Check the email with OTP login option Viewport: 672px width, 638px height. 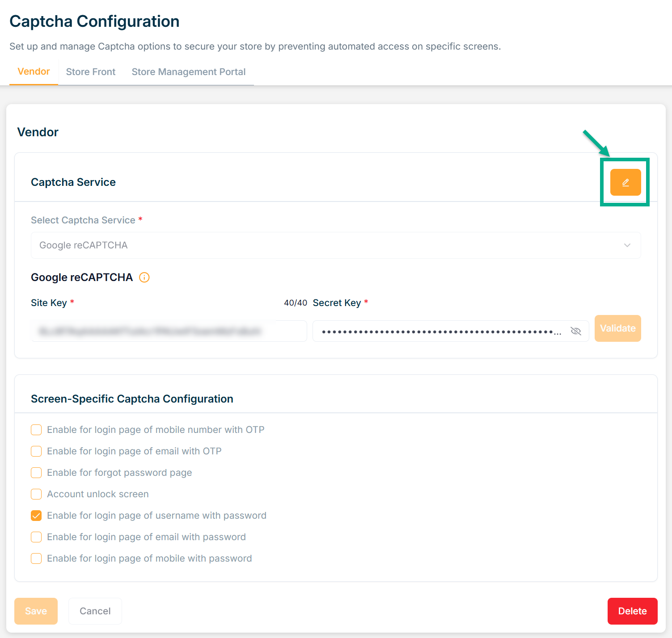tap(36, 451)
